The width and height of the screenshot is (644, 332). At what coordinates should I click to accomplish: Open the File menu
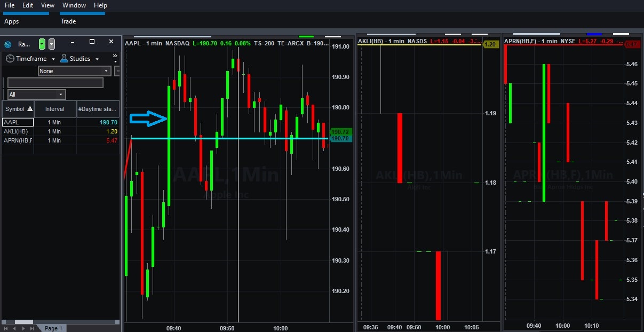point(9,5)
